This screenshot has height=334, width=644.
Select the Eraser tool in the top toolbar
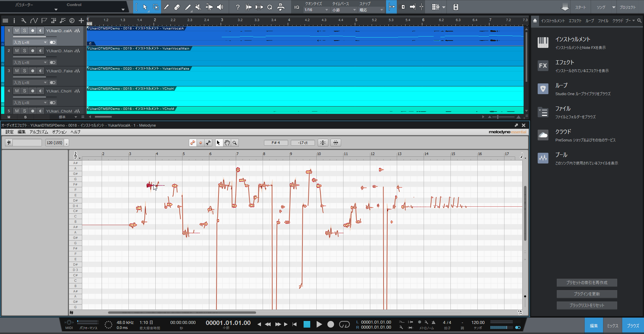click(x=177, y=7)
